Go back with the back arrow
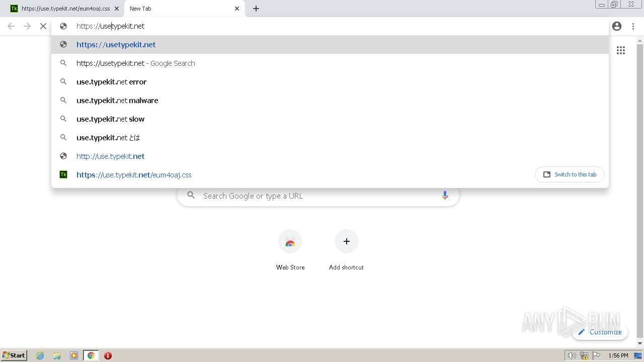644x362 pixels. [x=11, y=26]
